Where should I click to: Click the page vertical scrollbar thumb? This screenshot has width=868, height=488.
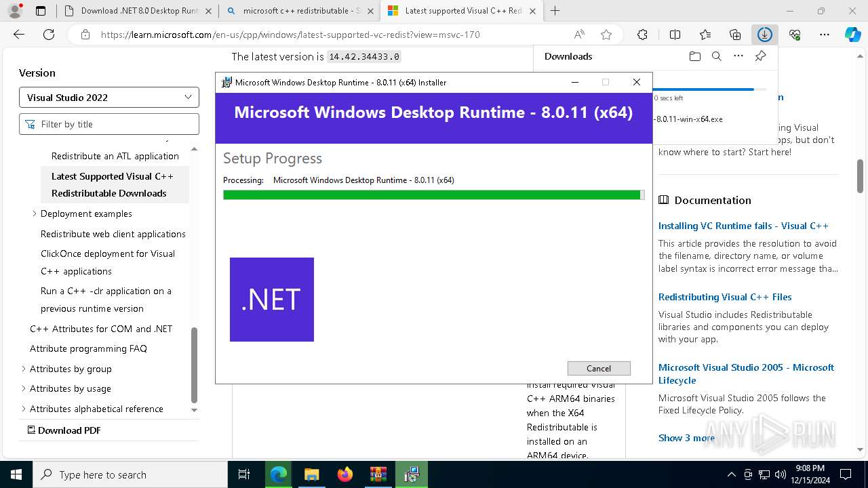860,176
